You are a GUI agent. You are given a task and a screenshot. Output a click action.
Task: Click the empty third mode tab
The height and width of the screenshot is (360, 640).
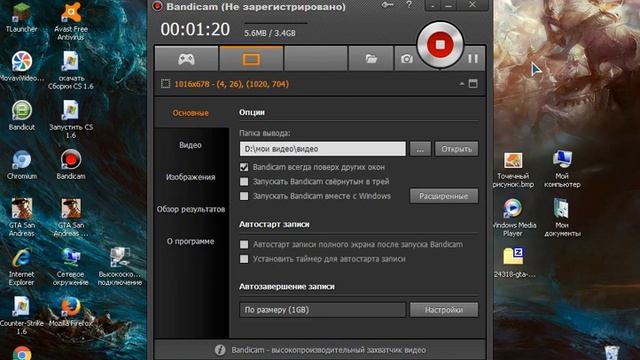click(x=316, y=59)
